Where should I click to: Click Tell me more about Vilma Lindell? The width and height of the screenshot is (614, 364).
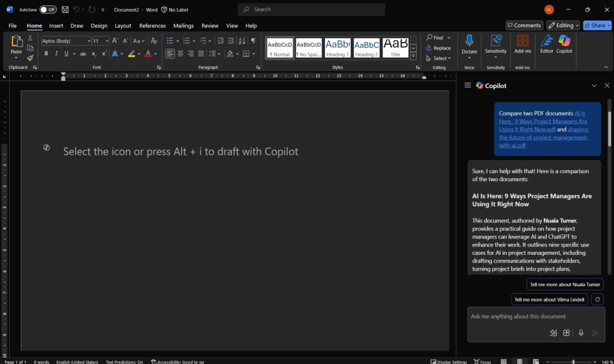click(549, 299)
